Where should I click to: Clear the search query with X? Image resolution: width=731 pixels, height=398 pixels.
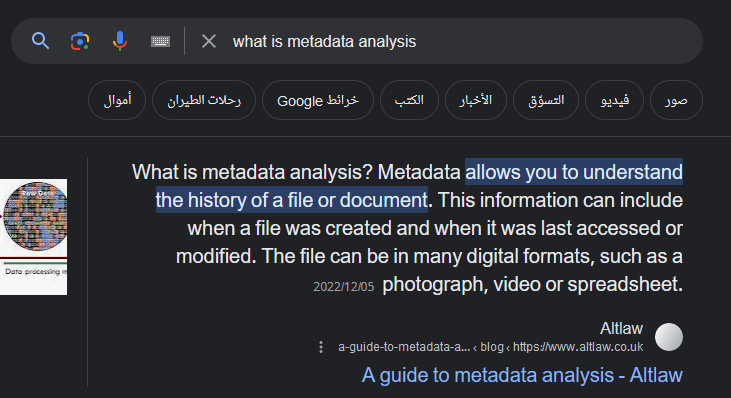[x=208, y=41]
